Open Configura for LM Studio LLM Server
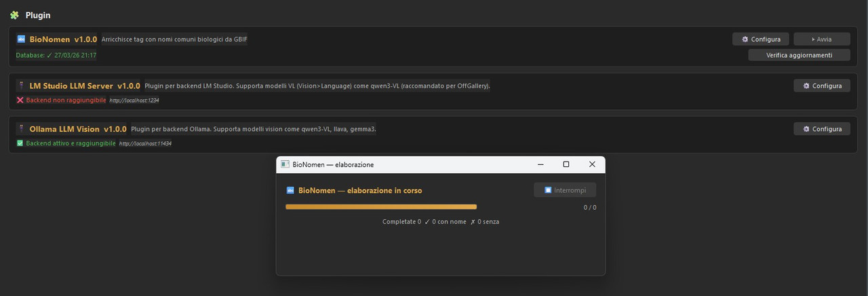This screenshot has width=868, height=296. tap(822, 86)
